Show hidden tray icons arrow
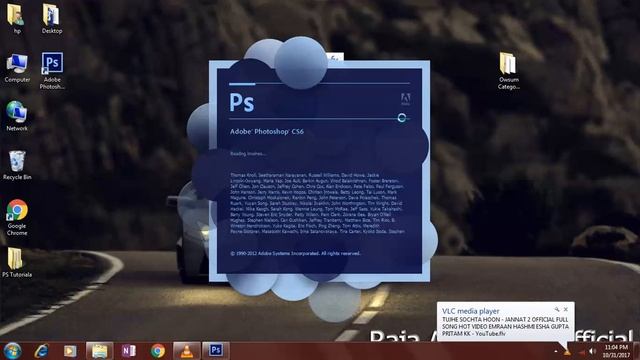This screenshot has height=360, width=640. [x=556, y=351]
